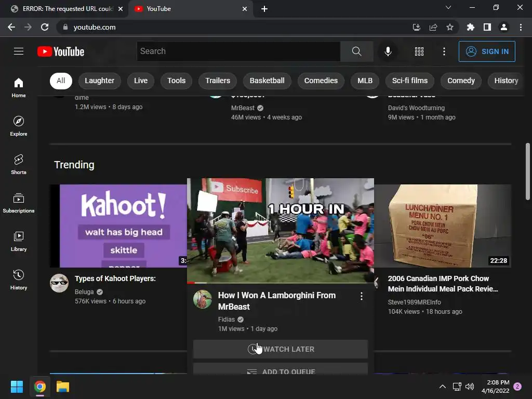Click the SIGN IN button
Viewport: 532px width, 399px height.
(487, 51)
